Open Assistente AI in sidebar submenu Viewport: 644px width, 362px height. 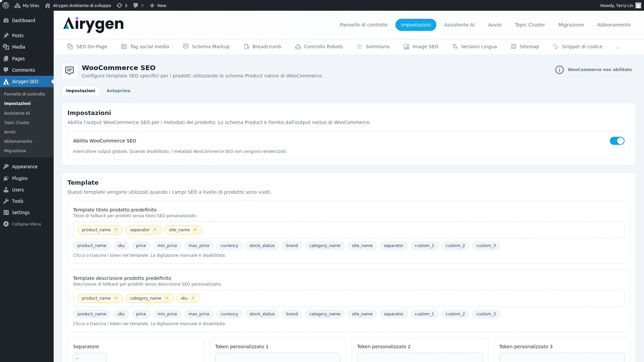(x=17, y=113)
